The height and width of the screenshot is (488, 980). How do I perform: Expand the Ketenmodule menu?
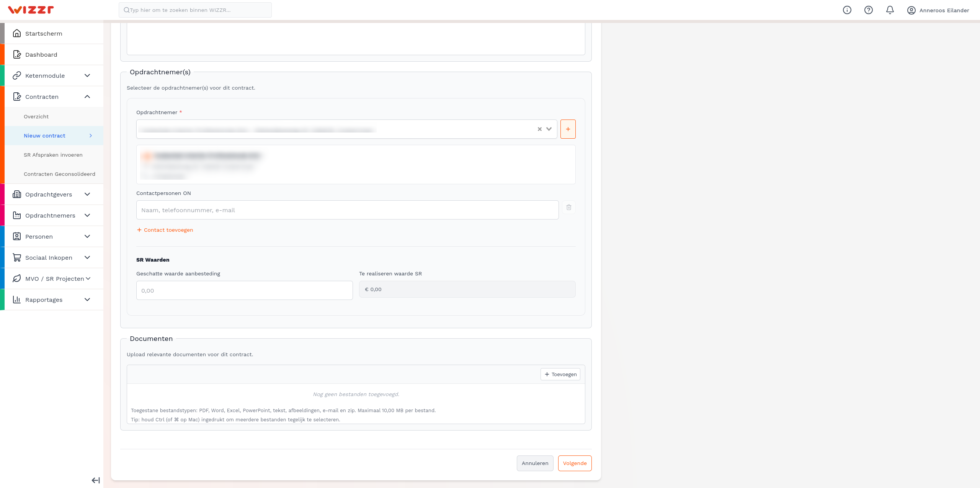coord(87,75)
